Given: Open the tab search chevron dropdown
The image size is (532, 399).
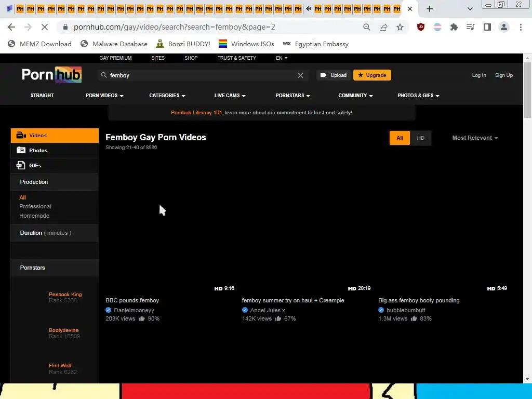Looking at the screenshot, I should coord(470,9).
